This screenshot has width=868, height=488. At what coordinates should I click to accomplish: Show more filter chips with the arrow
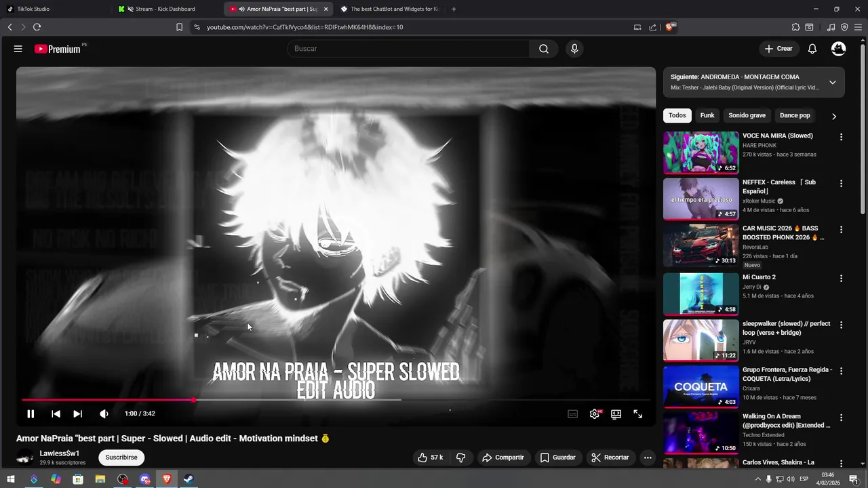coord(834,116)
